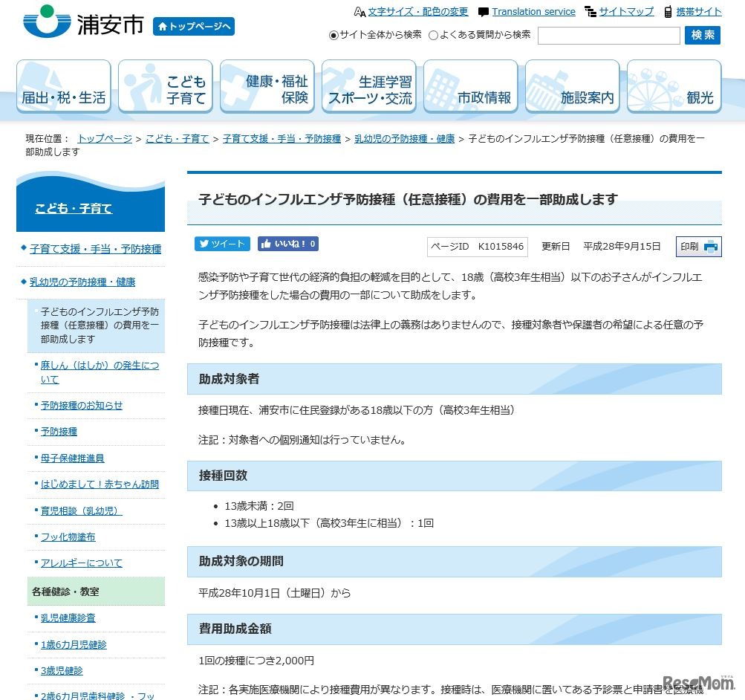This screenshot has height=700, width=745.
Task: Open the 印刷 print icon
Action: (697, 246)
